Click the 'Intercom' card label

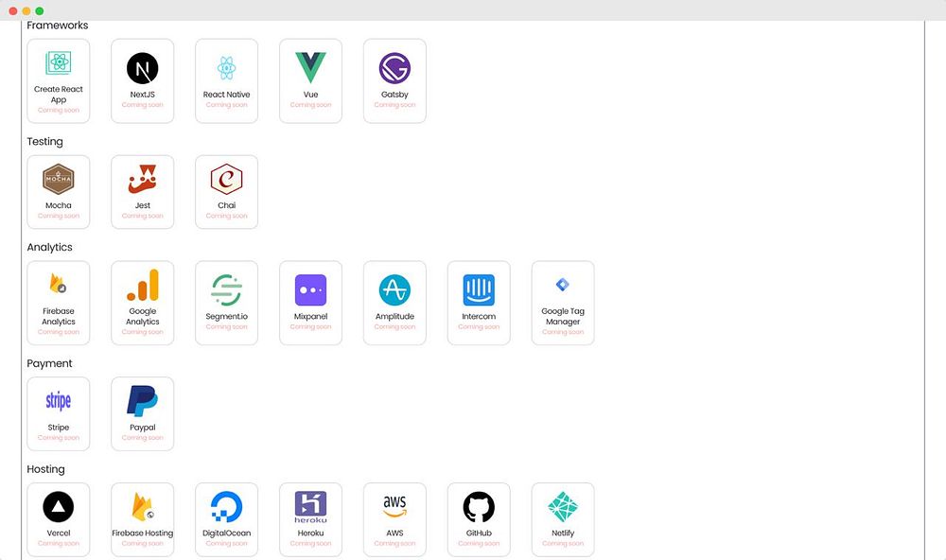479,316
